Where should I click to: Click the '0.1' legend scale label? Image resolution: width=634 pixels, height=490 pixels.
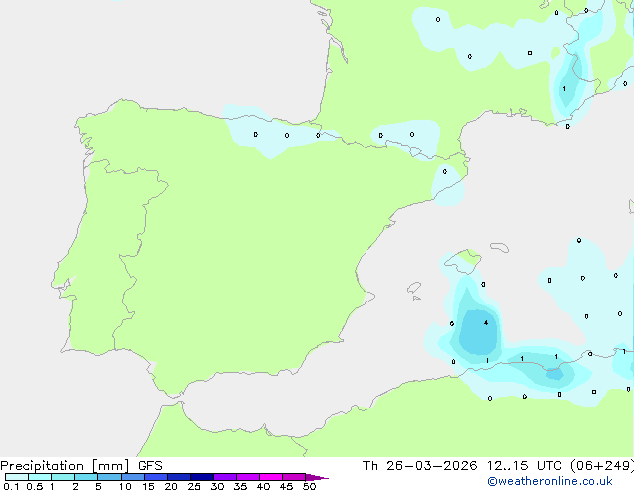pos(11,486)
